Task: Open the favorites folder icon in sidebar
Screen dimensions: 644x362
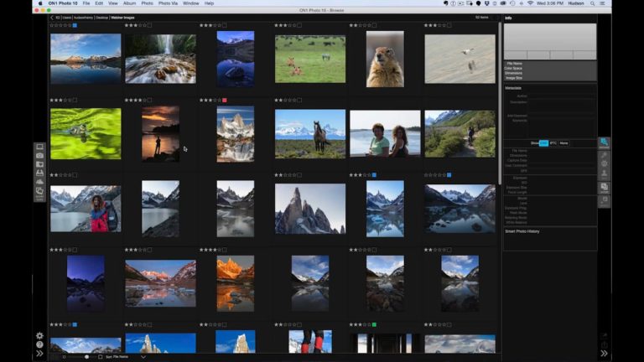Action: click(x=39, y=164)
